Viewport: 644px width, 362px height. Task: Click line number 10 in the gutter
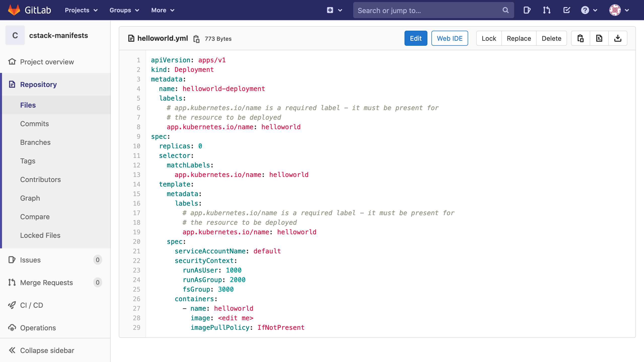[x=137, y=146]
